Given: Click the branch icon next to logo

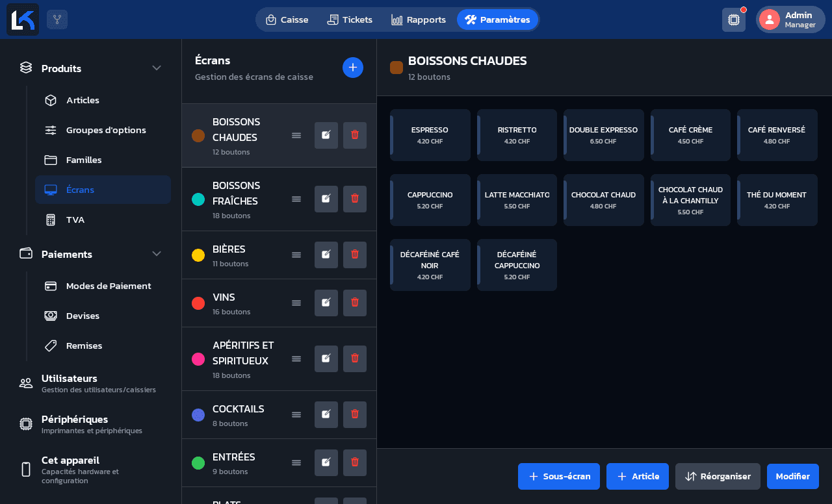Looking at the screenshot, I should (57, 19).
